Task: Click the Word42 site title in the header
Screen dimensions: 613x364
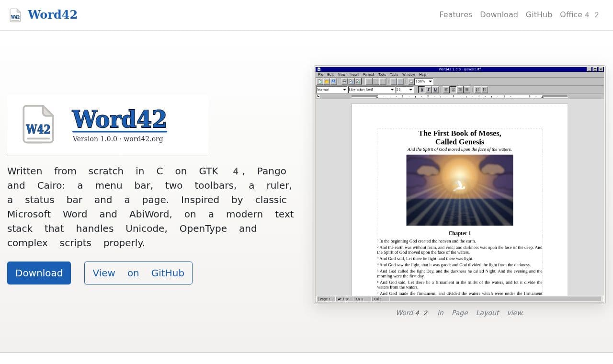Action: (x=52, y=15)
